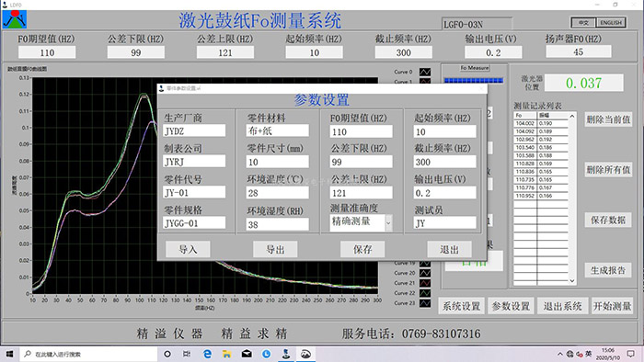Click the down arrow of the record list scrollbar
Screen dimensions: 644x362
(x=572, y=281)
